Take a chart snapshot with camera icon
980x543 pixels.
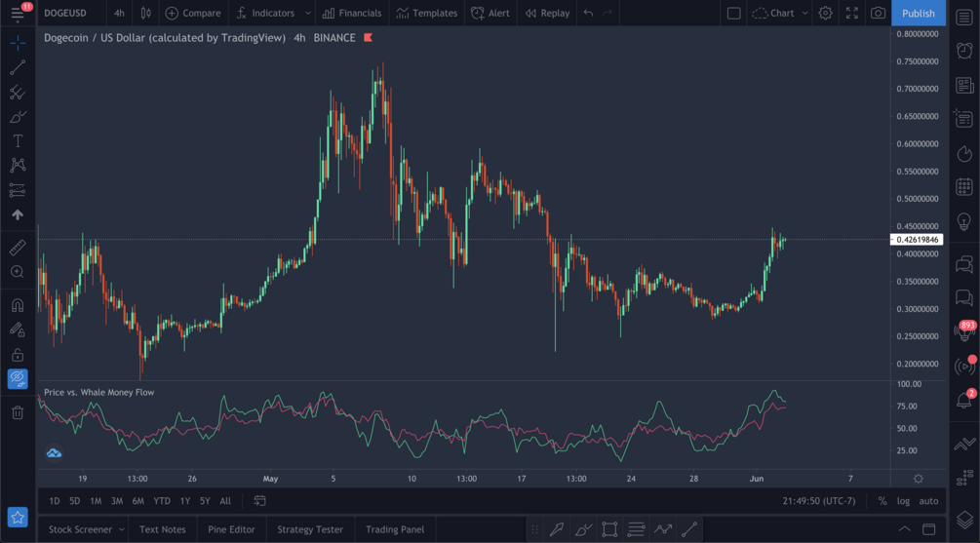pyautogui.click(x=879, y=13)
